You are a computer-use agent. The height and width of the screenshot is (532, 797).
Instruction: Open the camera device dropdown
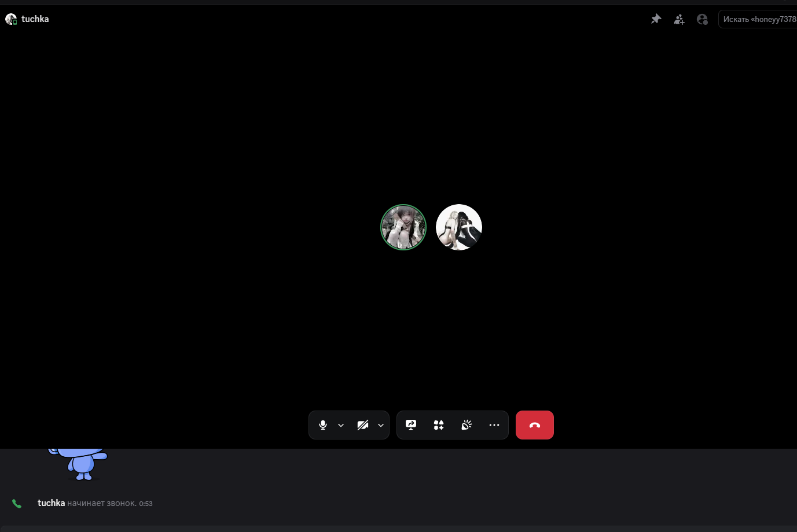[381, 425]
